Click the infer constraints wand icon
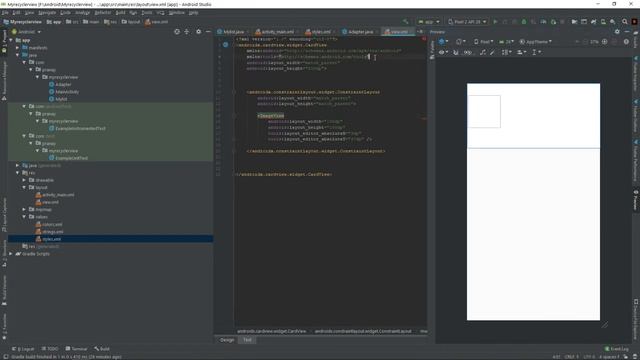 pos(493,52)
